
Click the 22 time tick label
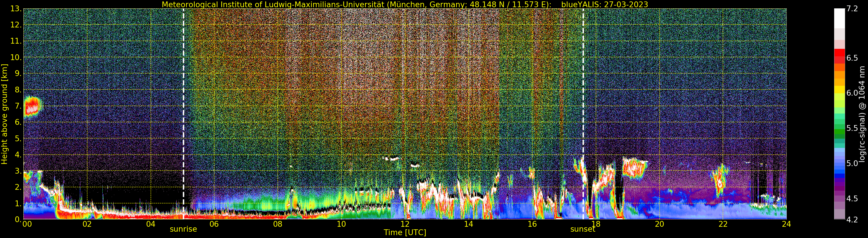click(723, 224)
